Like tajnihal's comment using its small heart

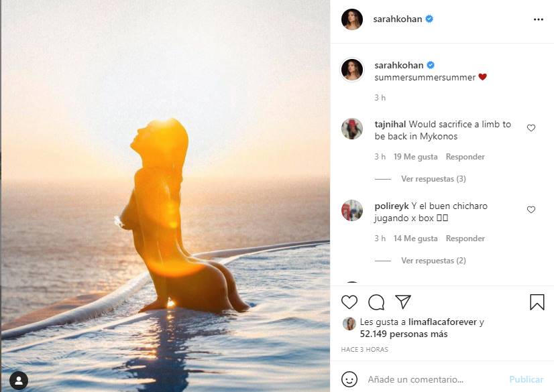pos(531,127)
